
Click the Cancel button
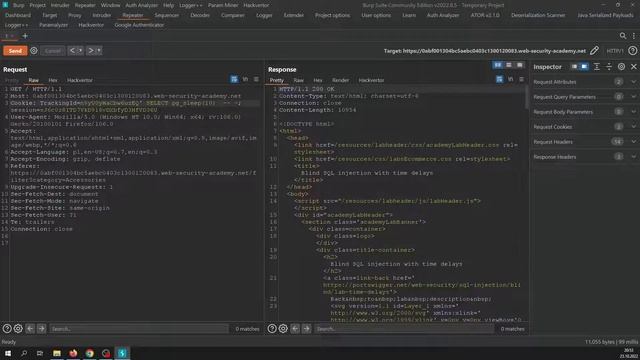click(53, 51)
